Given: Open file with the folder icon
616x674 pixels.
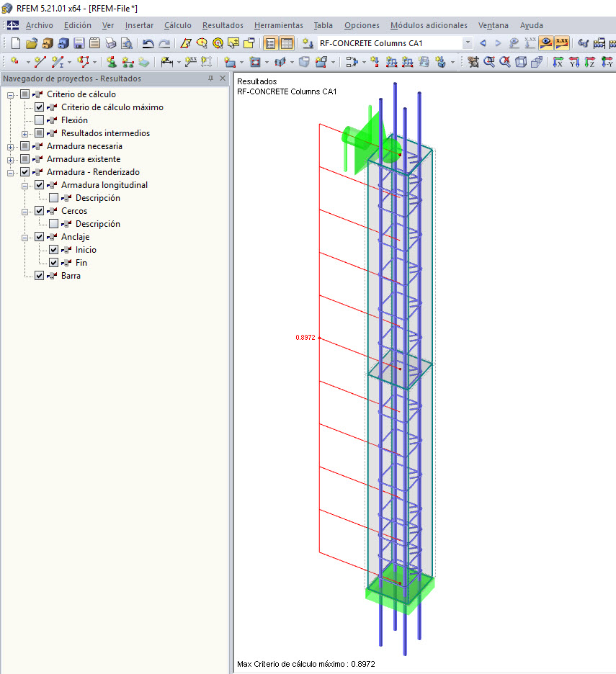Looking at the screenshot, I should click(x=32, y=43).
